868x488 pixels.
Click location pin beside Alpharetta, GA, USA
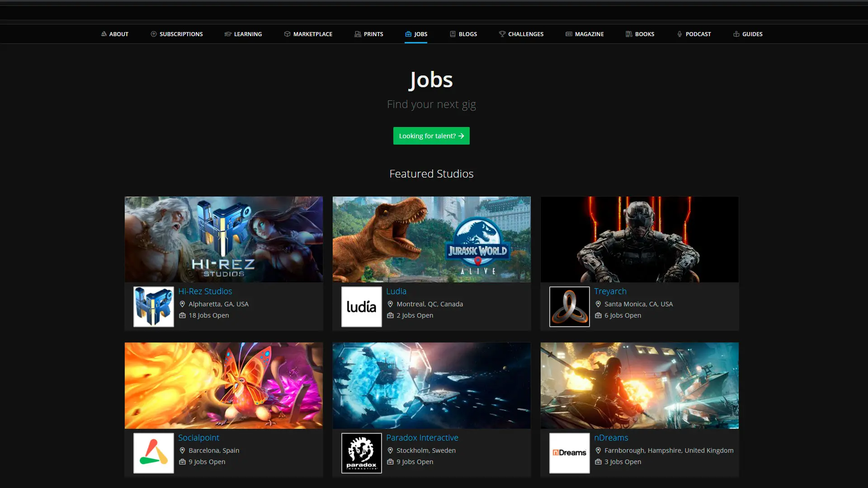(x=182, y=304)
